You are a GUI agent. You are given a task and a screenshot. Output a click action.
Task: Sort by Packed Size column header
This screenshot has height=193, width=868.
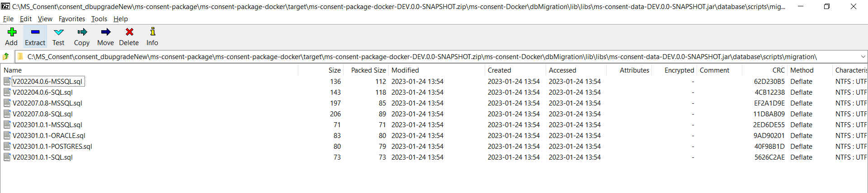(x=368, y=70)
